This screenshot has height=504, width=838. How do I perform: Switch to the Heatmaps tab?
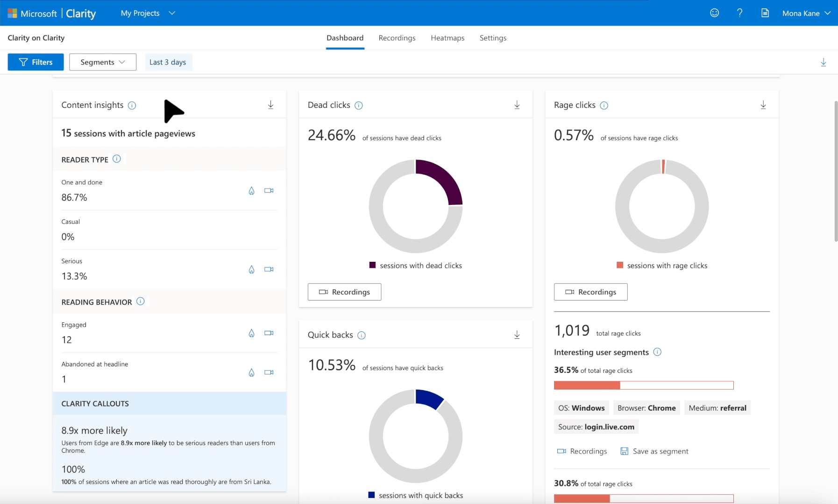point(447,38)
